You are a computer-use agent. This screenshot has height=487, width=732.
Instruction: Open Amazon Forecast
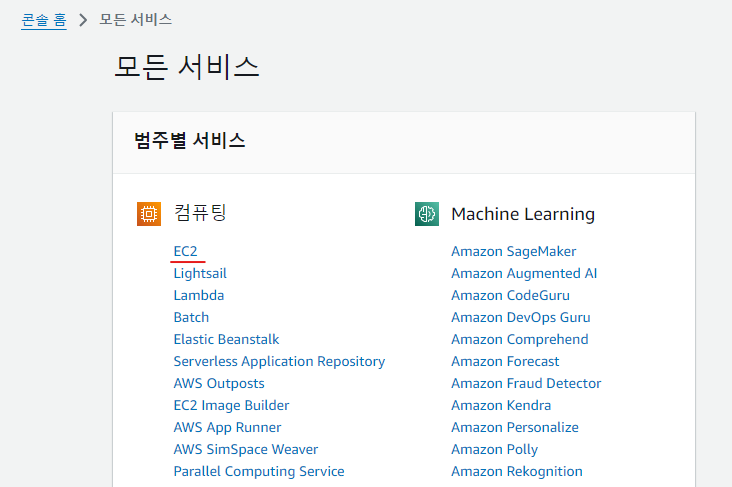click(x=505, y=361)
